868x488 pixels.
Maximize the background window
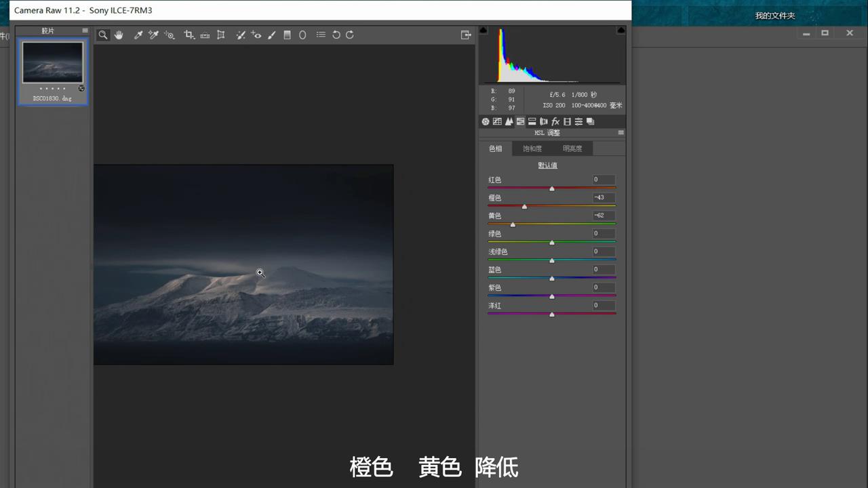click(x=825, y=33)
